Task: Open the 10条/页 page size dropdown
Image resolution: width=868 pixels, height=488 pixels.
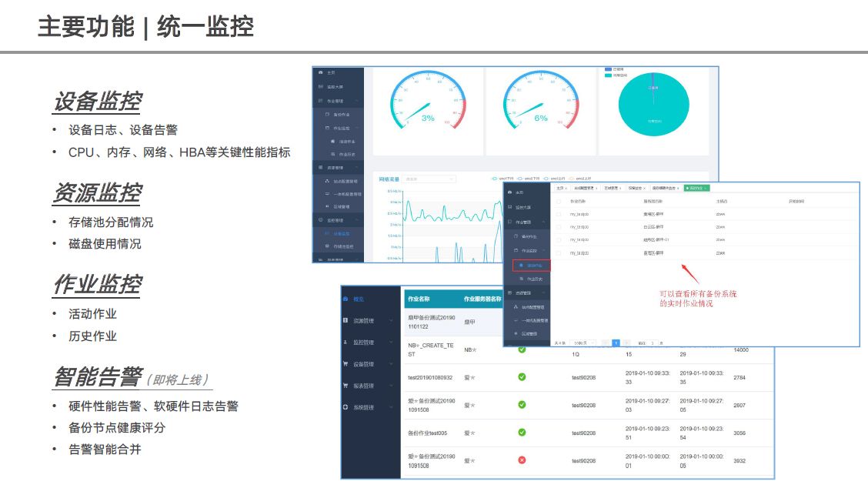Action: 584,342
